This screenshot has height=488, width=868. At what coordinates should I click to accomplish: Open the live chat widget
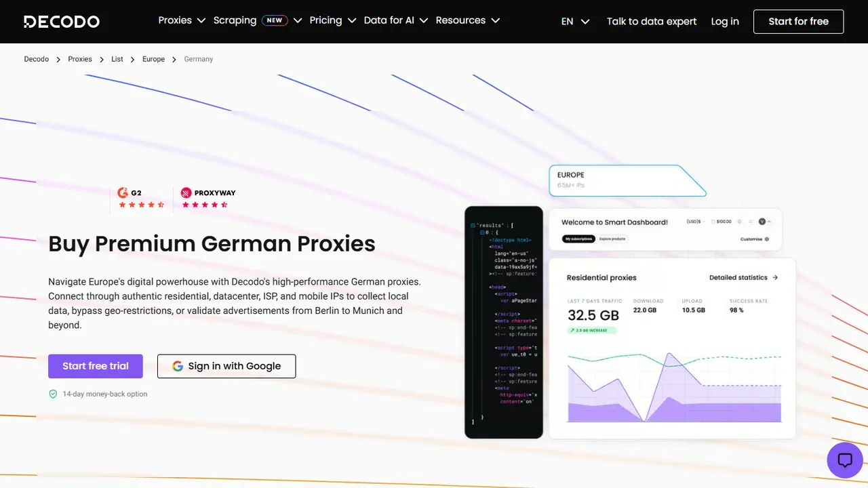[x=845, y=460]
